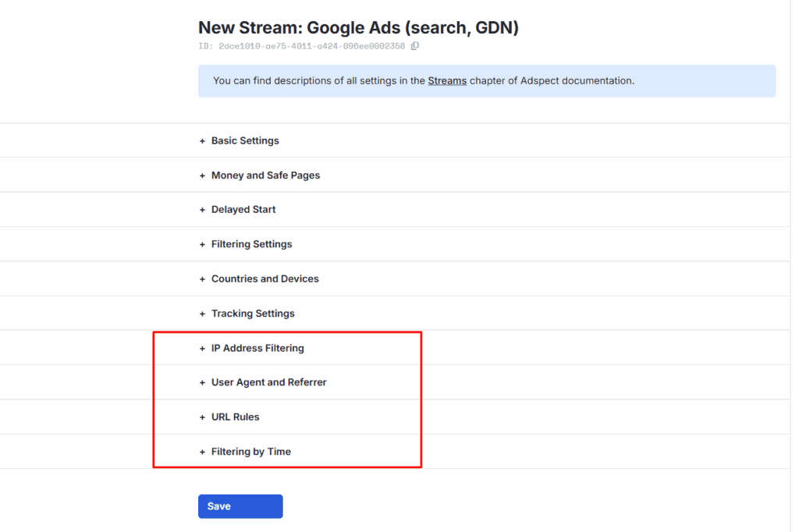Click the plus icon next to Tracking Settings
The height and width of the screenshot is (532, 799).
(202, 314)
